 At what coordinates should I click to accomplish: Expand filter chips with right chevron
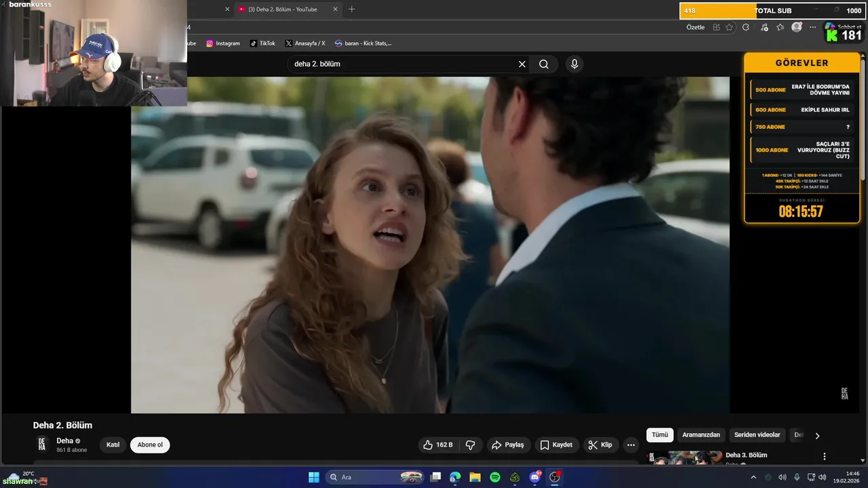817,435
